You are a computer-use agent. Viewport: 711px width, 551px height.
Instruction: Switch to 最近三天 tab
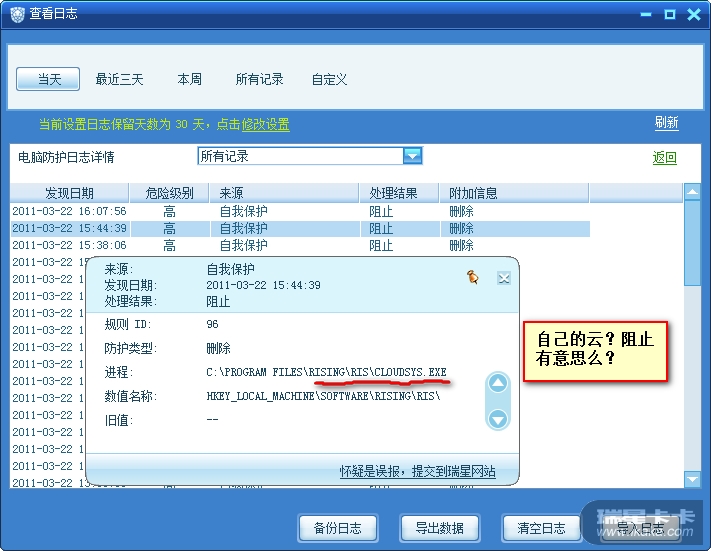click(x=119, y=79)
